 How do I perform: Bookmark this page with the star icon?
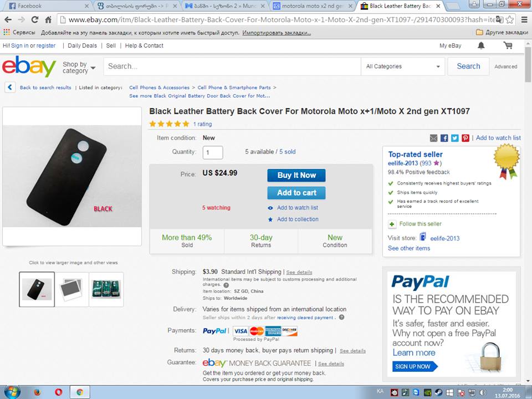[510, 20]
